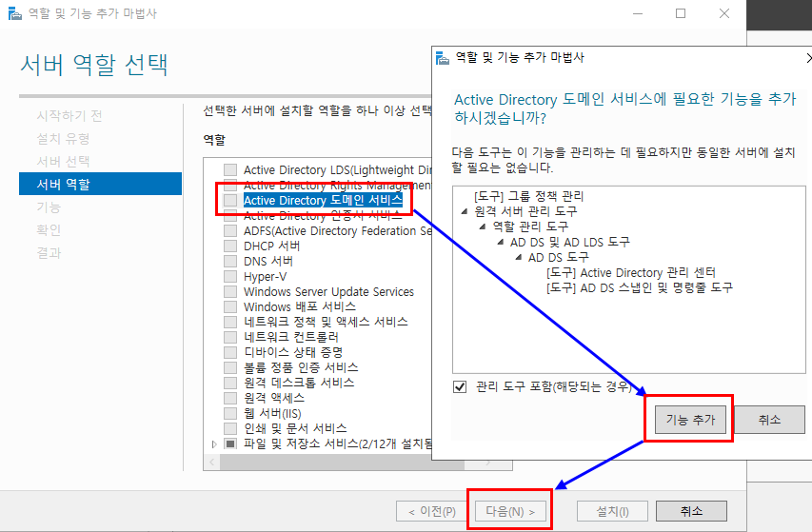The image size is (812, 532).
Task: Check Windows Server Update Services checkbox
Action: [230, 291]
